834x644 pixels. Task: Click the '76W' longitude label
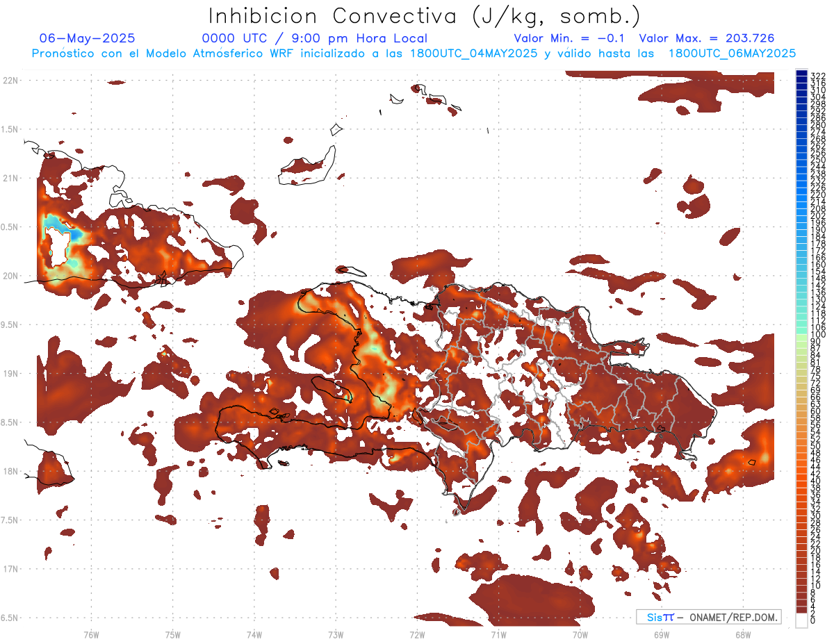[91, 634]
